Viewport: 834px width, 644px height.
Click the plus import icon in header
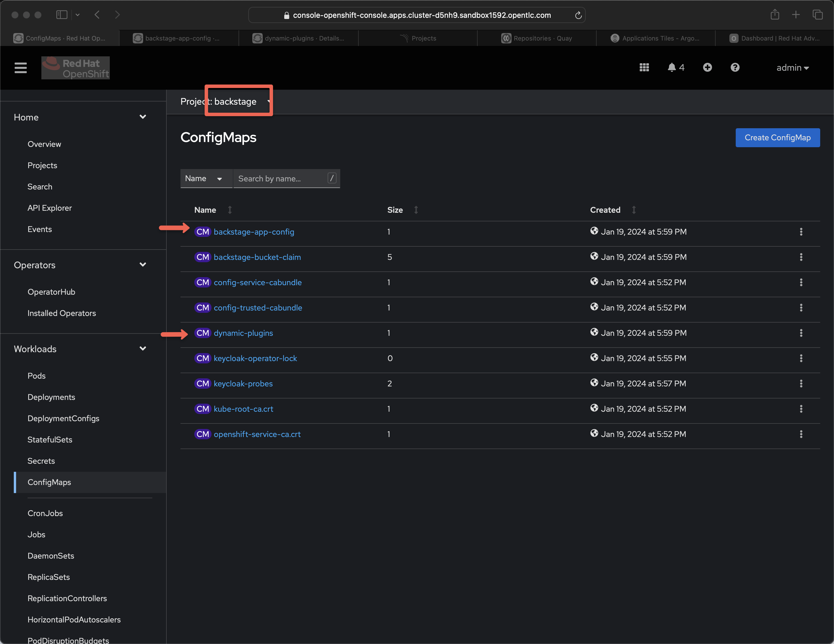coord(707,68)
